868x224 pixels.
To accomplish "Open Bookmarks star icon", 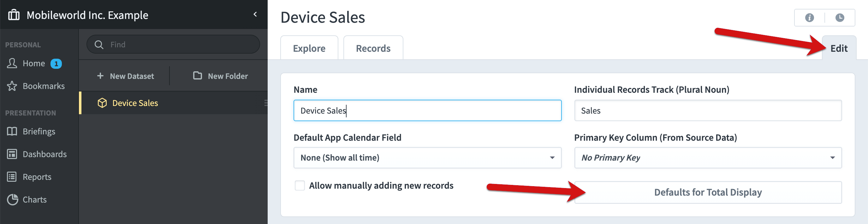I will [x=12, y=86].
